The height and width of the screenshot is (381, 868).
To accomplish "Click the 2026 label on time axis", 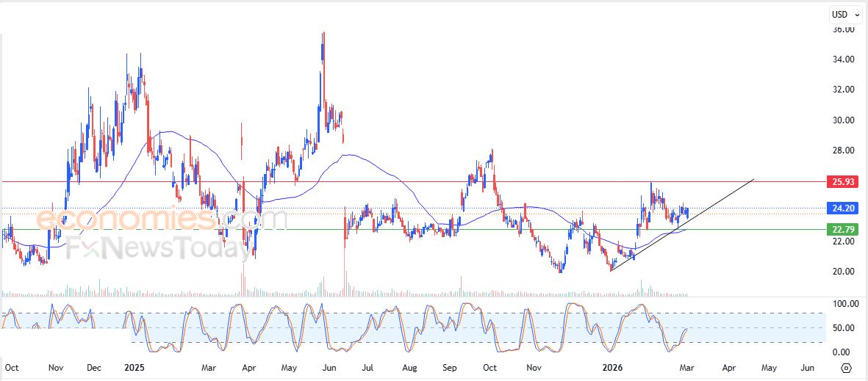I will click(x=611, y=367).
